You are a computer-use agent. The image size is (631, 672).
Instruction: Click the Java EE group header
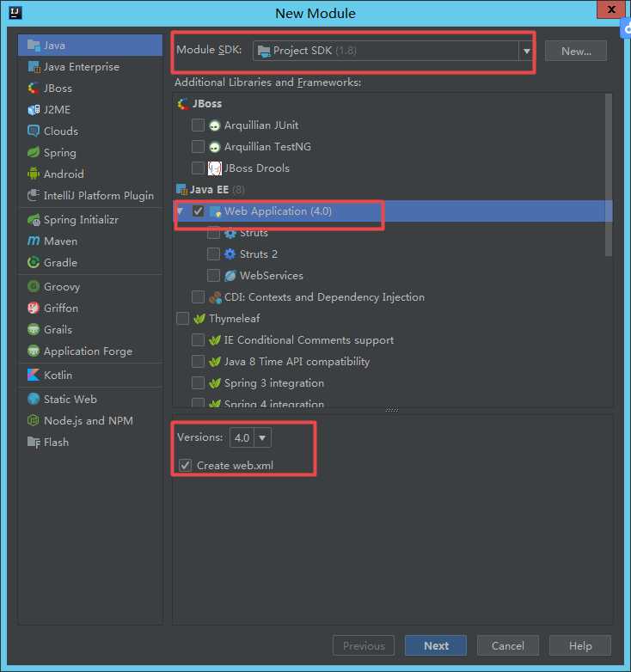click(211, 189)
